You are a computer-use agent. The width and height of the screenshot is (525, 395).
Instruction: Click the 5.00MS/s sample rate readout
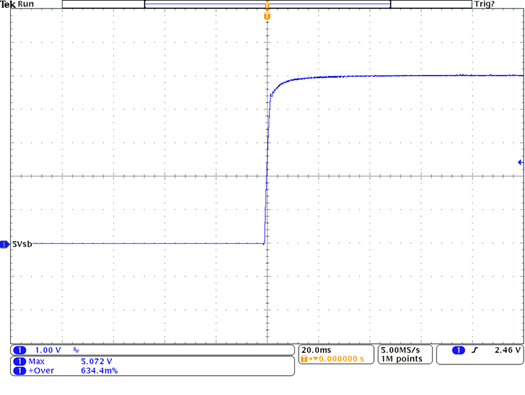(x=400, y=350)
